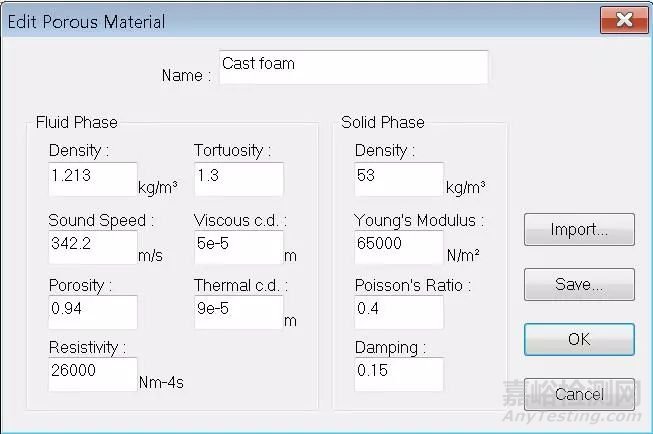Screen dimensions: 653x434
Task: Click the Edit Porous Material title bar
Action: tap(300, 21)
